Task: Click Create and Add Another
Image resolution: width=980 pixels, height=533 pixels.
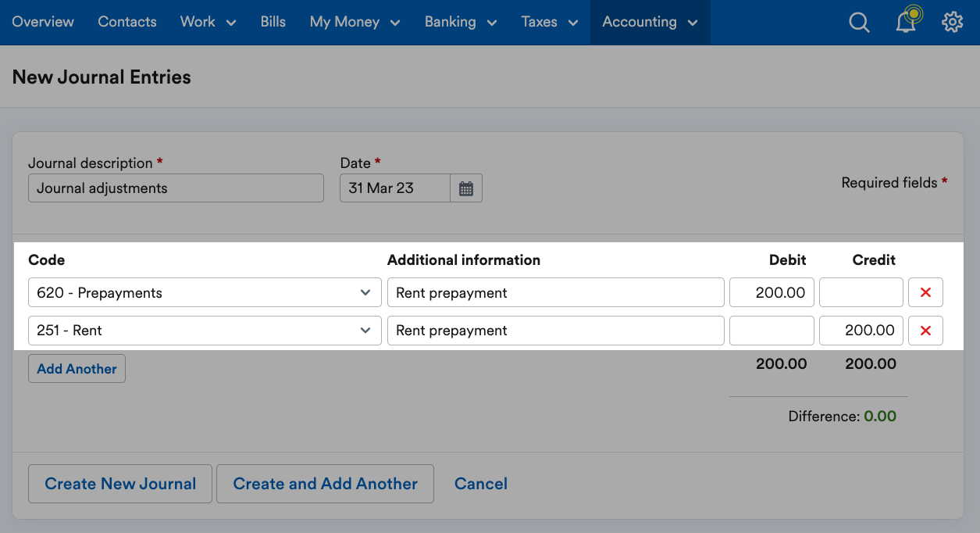Action: (325, 484)
